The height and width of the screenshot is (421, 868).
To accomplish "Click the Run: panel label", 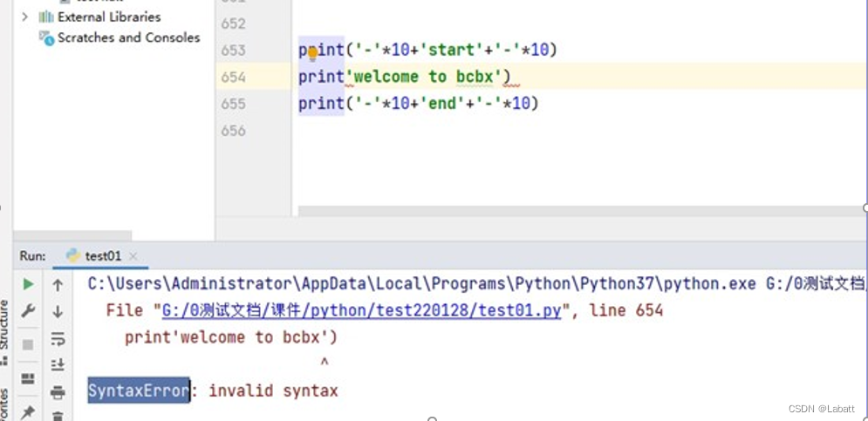I will pos(32,255).
